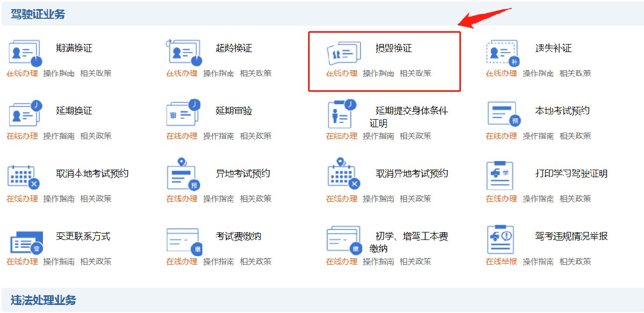Open 在线办理 under 打印学习驾驶证明
Viewport: 644px width, 313px height.
pyautogui.click(x=502, y=199)
